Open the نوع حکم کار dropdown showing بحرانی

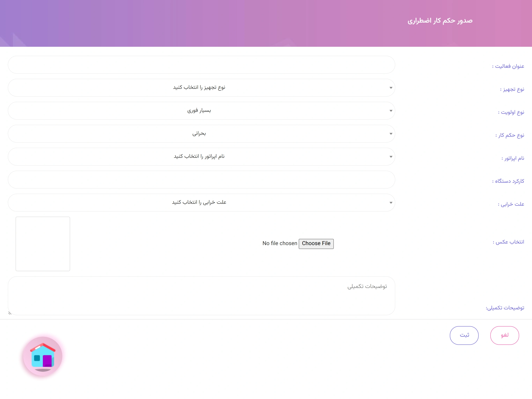click(x=202, y=134)
